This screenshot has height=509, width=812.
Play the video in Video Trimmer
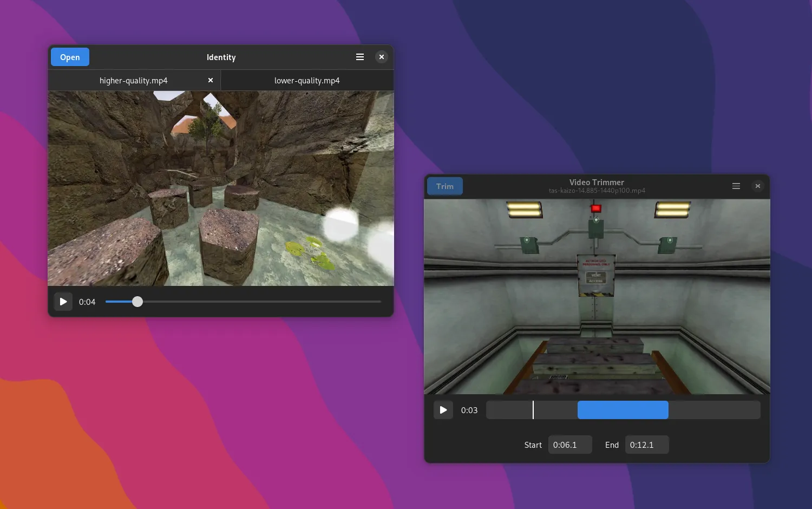443,410
